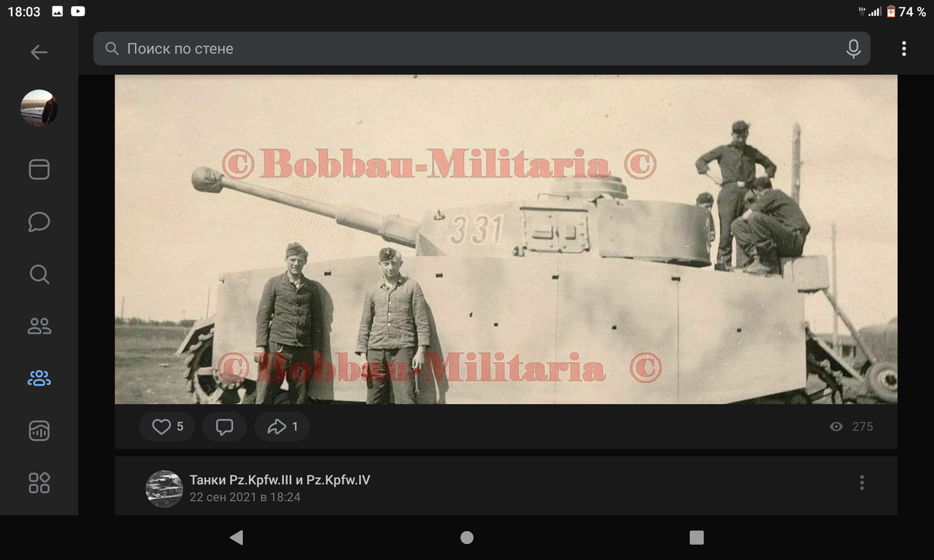The image size is (934, 560).
Task: Share the tank photo post
Action: [x=282, y=427]
